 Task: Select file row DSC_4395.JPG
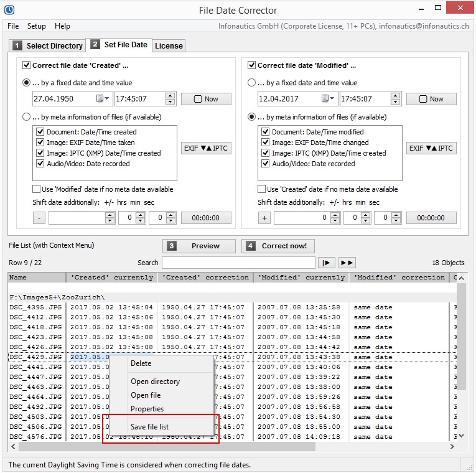point(232,307)
